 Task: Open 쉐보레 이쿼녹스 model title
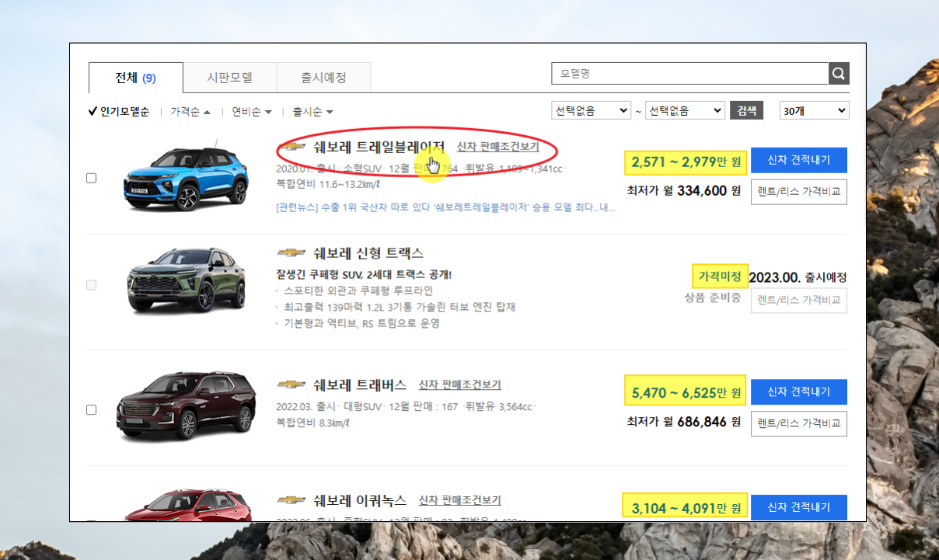pos(360,500)
